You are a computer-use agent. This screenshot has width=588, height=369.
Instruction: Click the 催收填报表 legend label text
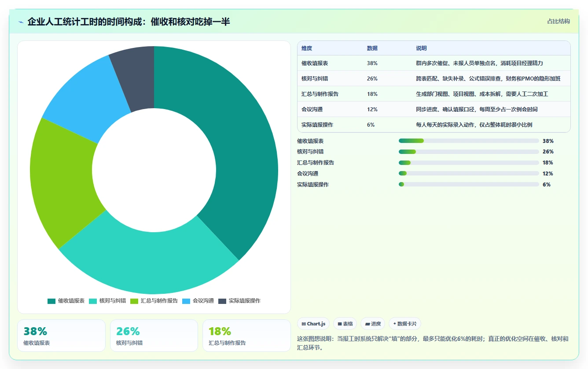pyautogui.click(x=71, y=301)
